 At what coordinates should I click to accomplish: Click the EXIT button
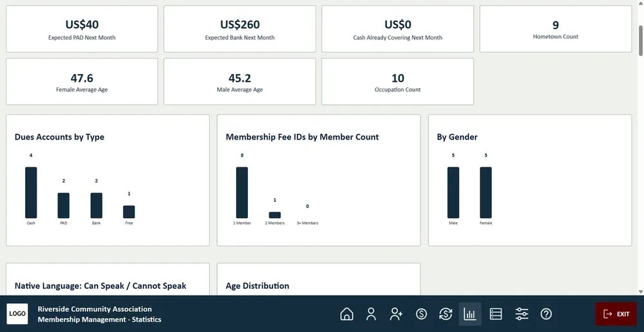coord(616,314)
